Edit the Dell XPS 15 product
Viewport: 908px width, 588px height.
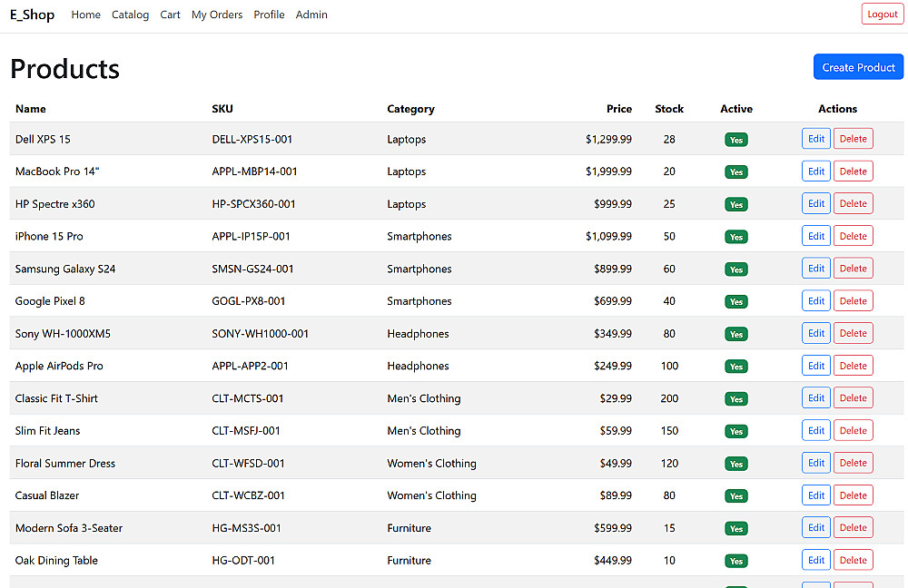click(816, 139)
